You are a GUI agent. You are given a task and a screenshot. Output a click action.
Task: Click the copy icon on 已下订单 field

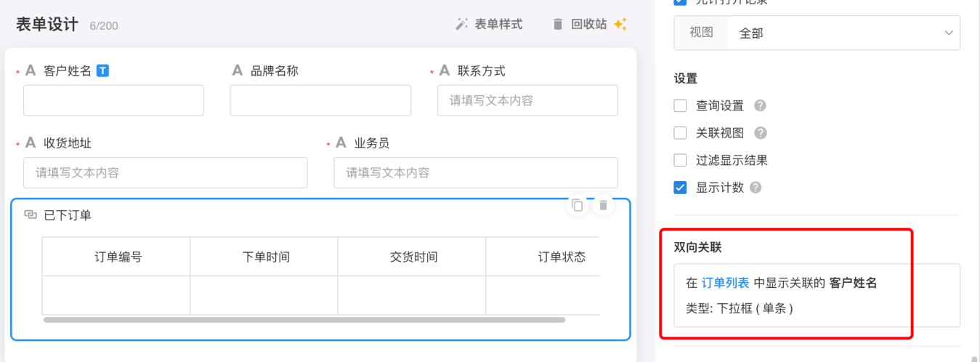pos(578,206)
